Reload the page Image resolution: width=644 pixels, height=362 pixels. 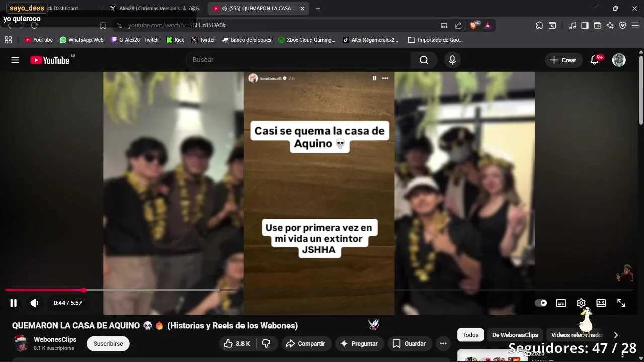[34, 25]
